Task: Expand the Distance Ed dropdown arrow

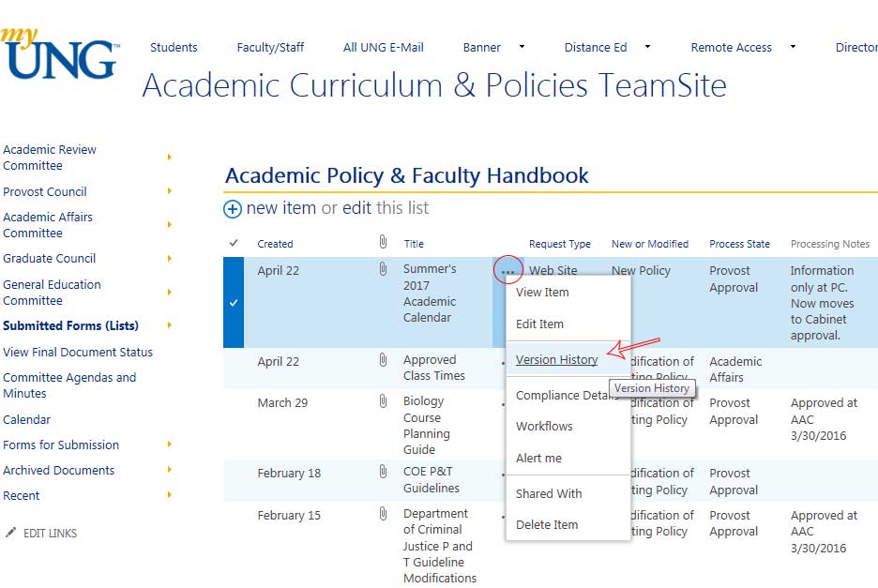Action: point(647,47)
